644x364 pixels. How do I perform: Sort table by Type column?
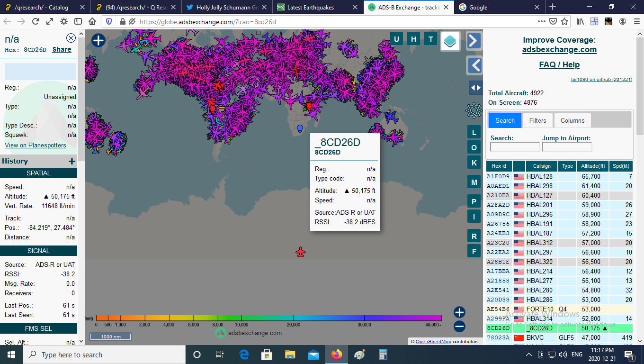567,166
